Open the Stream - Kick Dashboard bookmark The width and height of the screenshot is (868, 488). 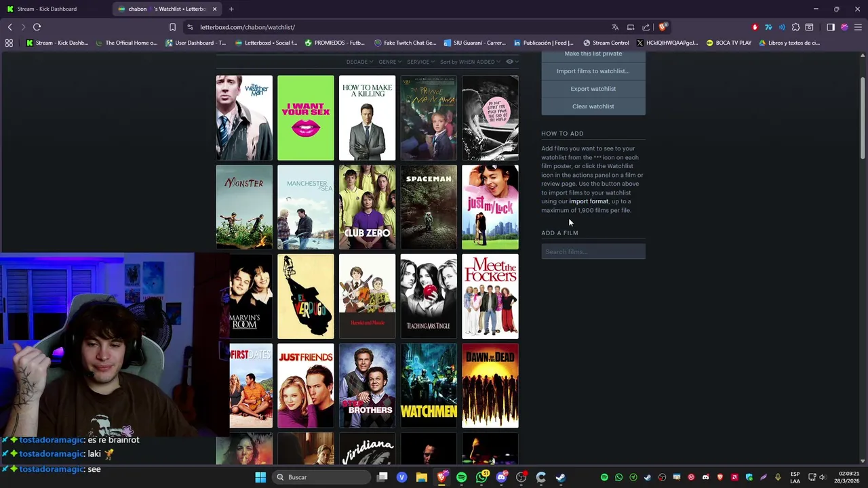click(x=57, y=43)
